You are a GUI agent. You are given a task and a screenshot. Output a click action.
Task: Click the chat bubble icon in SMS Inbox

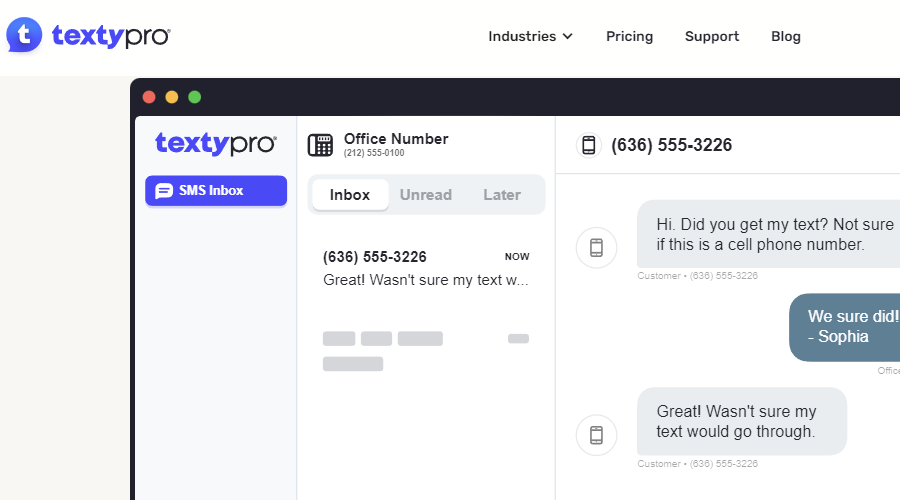[x=164, y=191]
